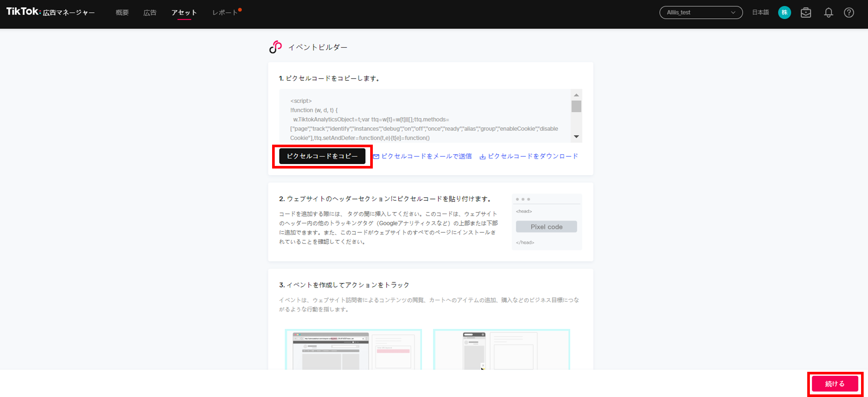Viewport: 868px width, 397px height.
Task: Select the アセット tab
Action: (x=184, y=13)
